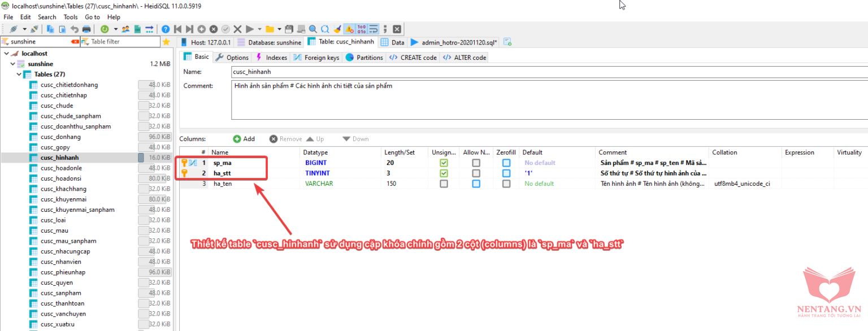Screen dimensions: 868x331
Task: Uncheck Unsigned for sp_ma column
Action: click(x=444, y=163)
